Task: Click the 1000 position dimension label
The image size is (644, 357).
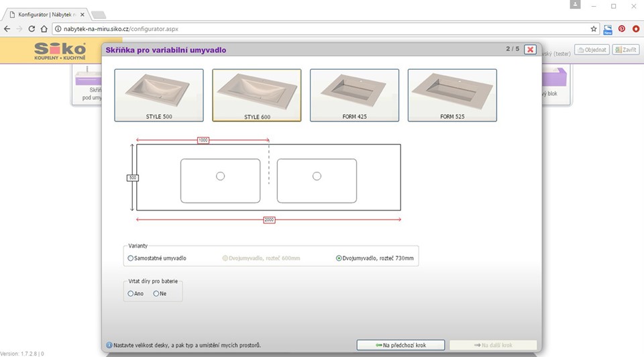Action: [203, 140]
